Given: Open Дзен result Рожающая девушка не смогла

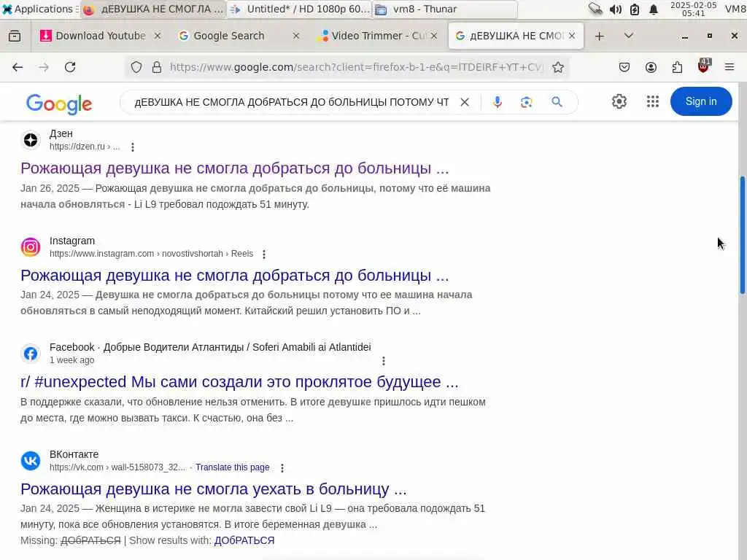Looking at the screenshot, I should (x=234, y=168).
